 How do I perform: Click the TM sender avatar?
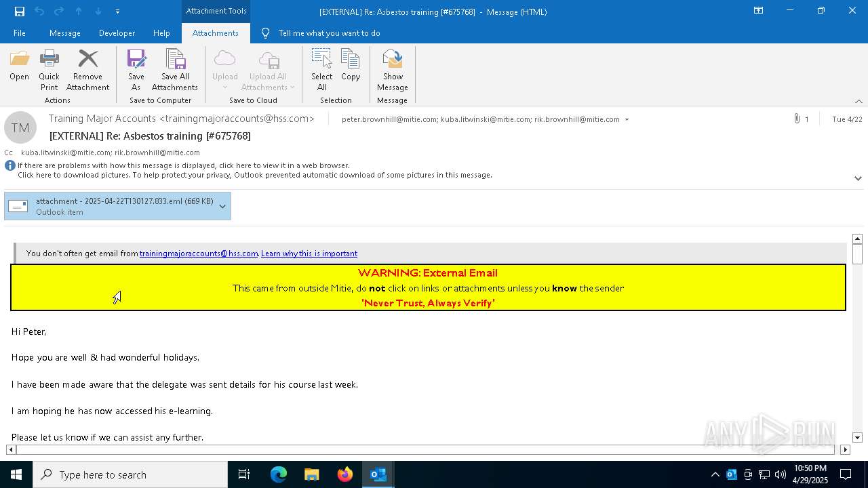(20, 127)
